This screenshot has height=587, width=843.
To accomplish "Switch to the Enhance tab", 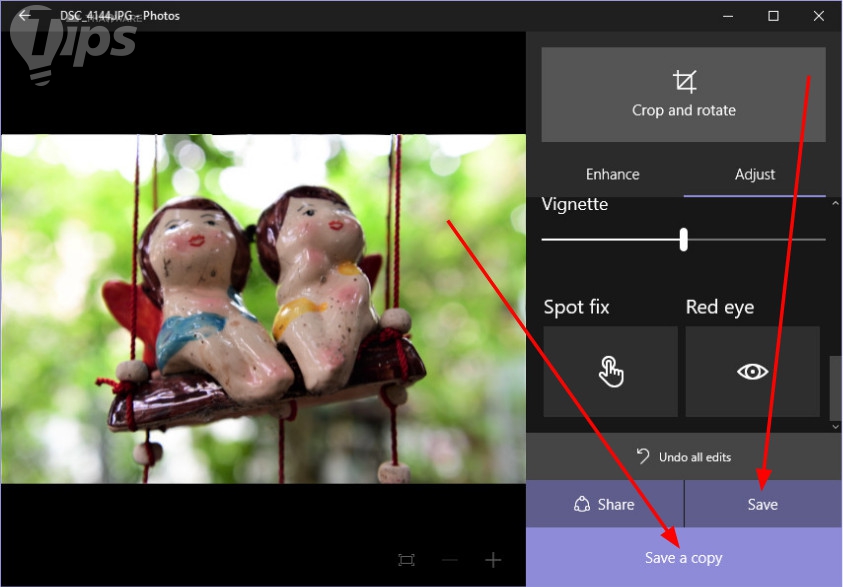I will pyautogui.click(x=612, y=174).
